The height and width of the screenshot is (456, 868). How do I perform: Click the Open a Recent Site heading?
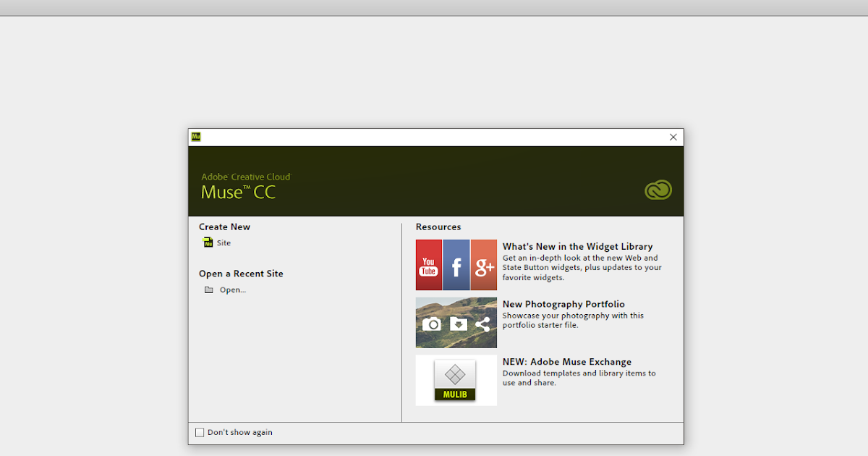[241, 274]
